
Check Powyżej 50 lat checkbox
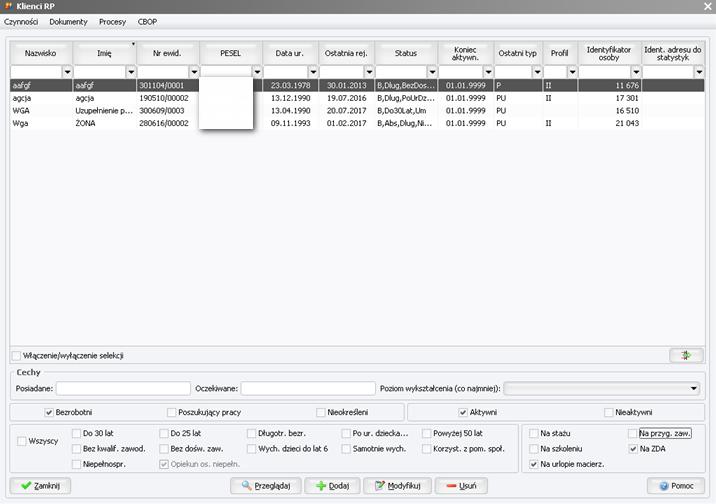(x=426, y=433)
